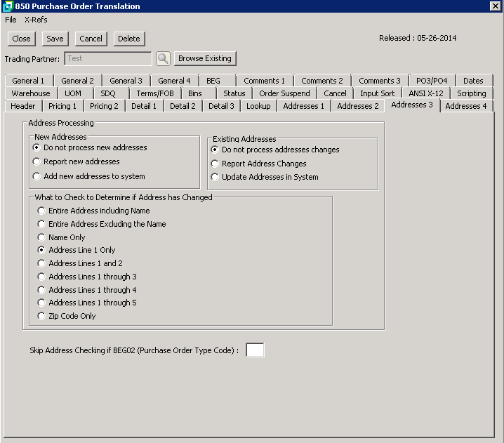The height and width of the screenshot is (443, 504).
Task: Switch to the Addresses 4 tab
Action: click(466, 106)
